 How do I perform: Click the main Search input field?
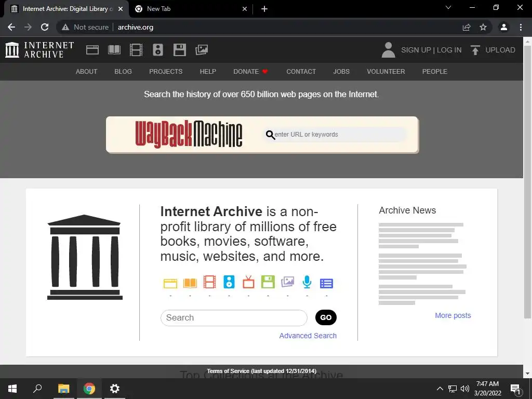click(234, 318)
